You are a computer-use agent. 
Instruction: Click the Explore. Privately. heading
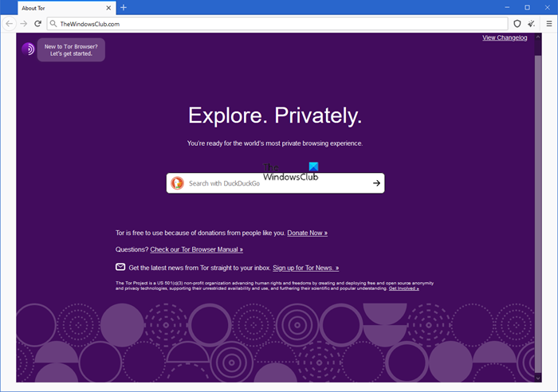point(275,116)
